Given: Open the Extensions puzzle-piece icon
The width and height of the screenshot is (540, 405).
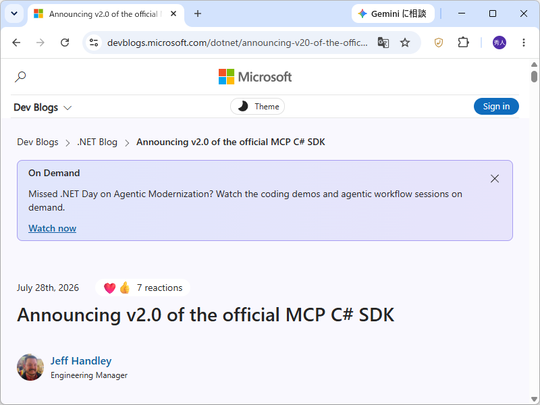Looking at the screenshot, I should [463, 43].
